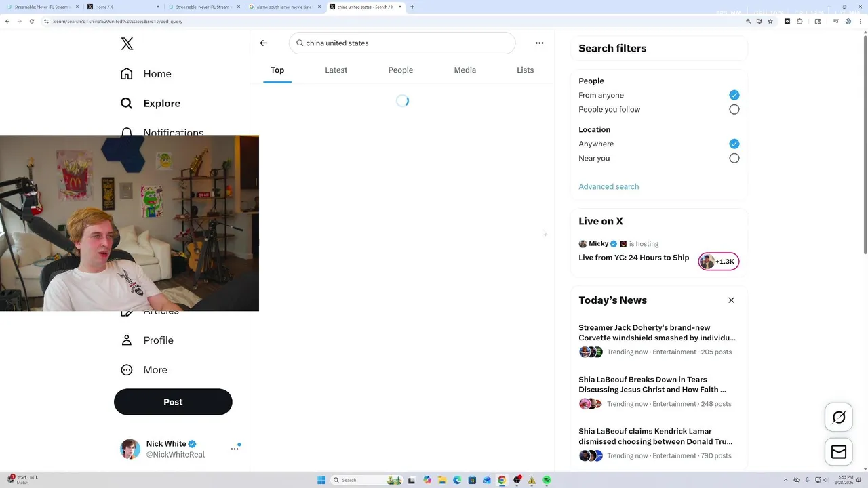Click the +1.3K listeners badge
This screenshot has width=868, height=488.
click(719, 262)
